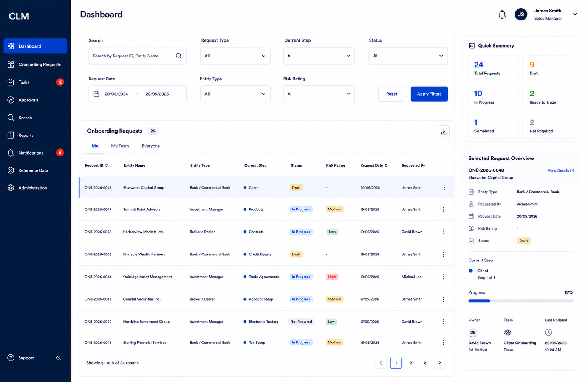Open Reference Data in the sidebar
Image resolution: width=588 pixels, height=382 pixels.
tap(36, 170)
